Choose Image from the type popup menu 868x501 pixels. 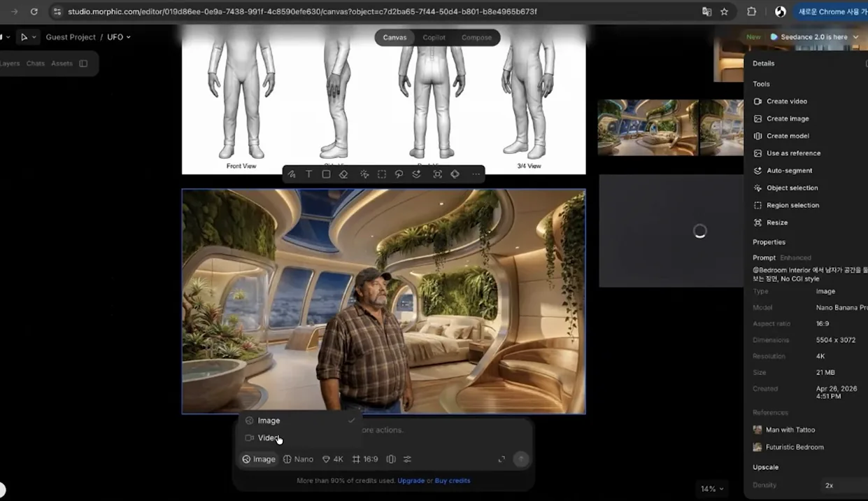(299, 421)
